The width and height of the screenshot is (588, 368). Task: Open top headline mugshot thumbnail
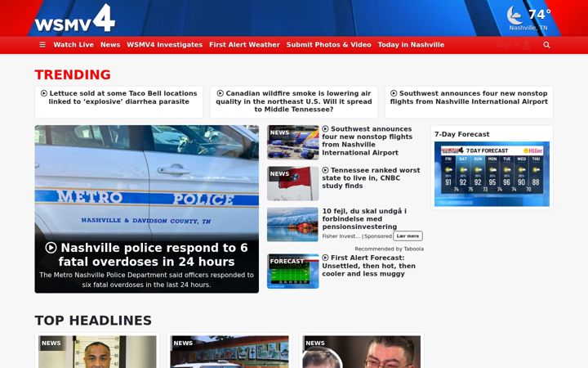tap(97, 352)
